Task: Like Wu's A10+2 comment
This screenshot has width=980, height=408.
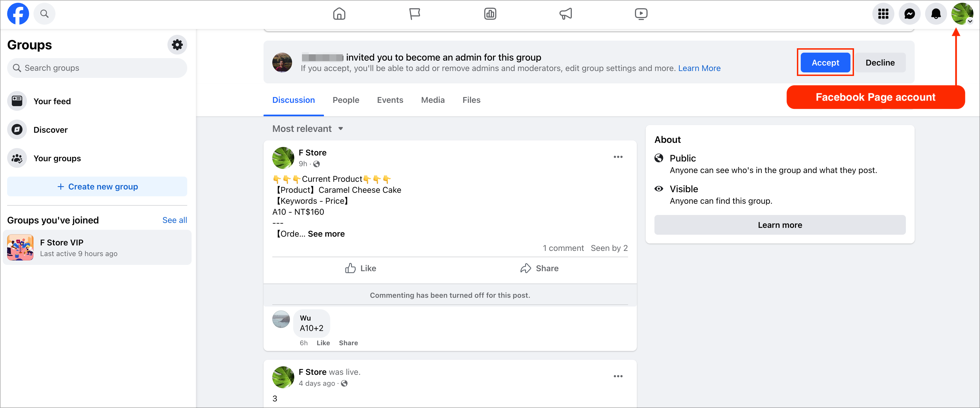Action: pyautogui.click(x=323, y=343)
